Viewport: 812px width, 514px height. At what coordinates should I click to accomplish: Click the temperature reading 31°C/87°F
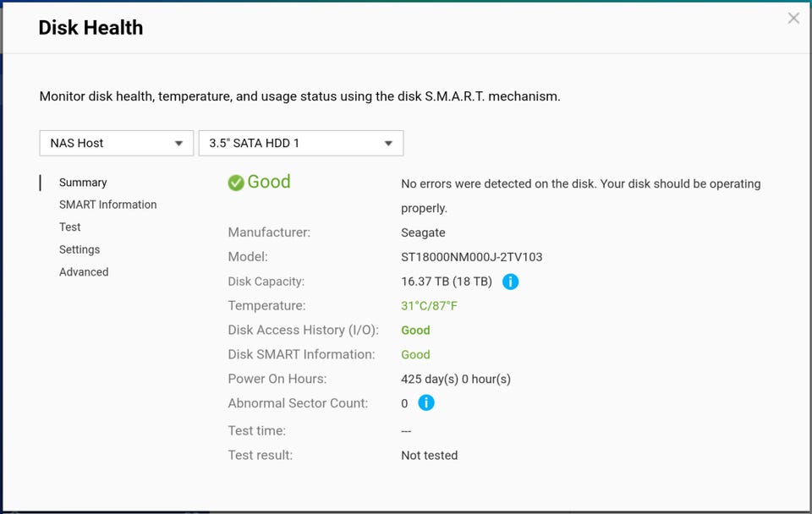(x=429, y=306)
